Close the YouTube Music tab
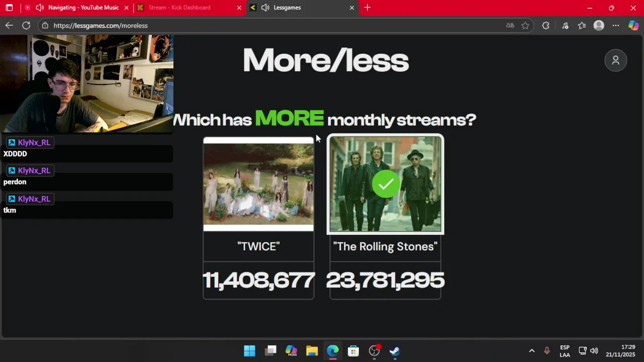Image resolution: width=644 pixels, height=362 pixels. tap(126, 8)
